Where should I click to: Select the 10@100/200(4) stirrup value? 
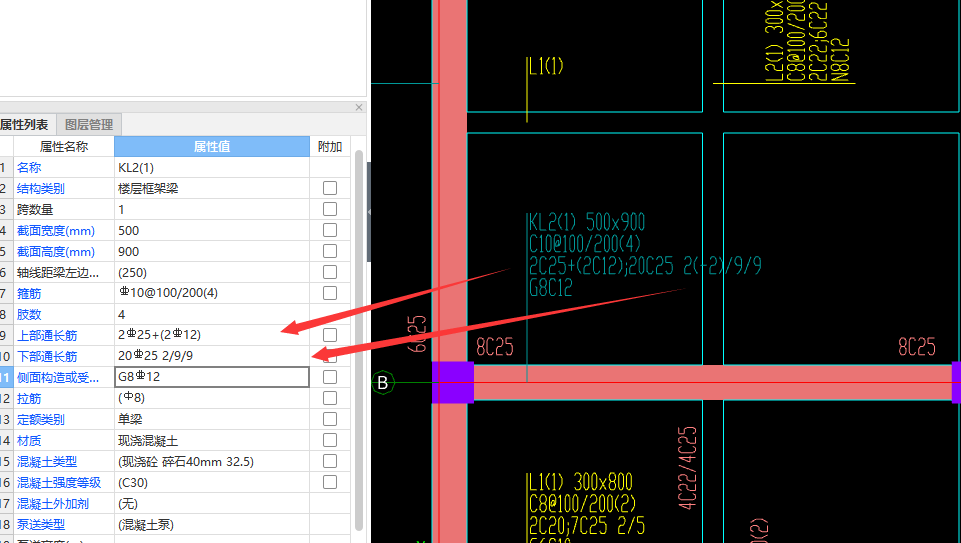tap(212, 293)
